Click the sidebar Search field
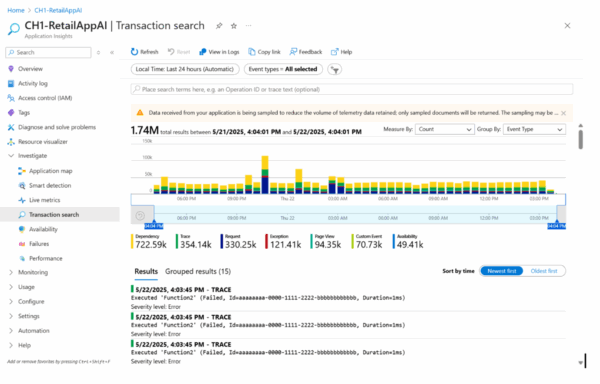Viewport: 600px width, 384px height. click(x=49, y=53)
